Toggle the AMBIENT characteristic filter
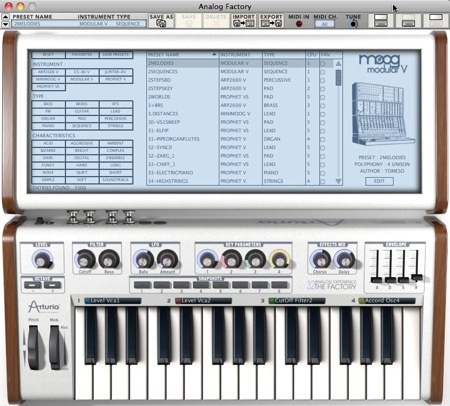450x406 pixels. tap(116, 143)
